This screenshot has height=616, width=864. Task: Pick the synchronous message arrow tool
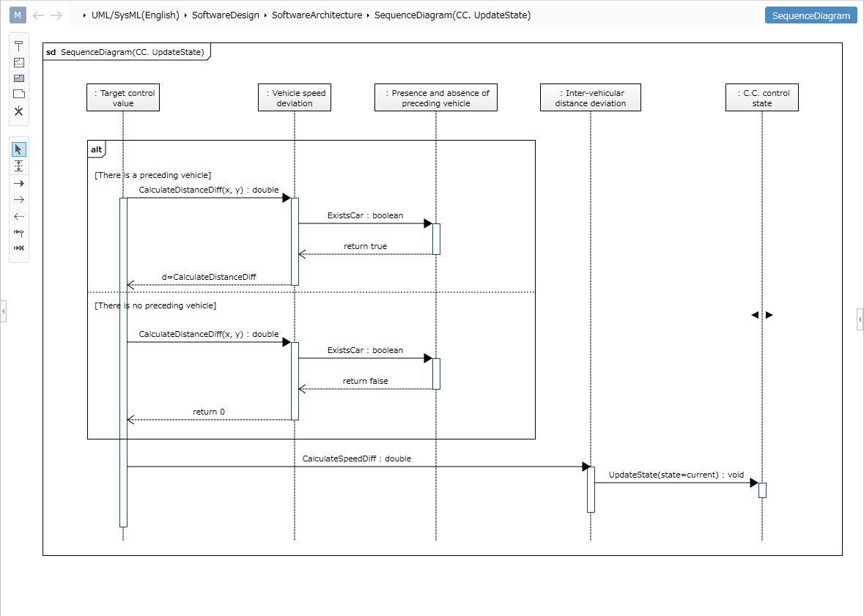coord(19,183)
